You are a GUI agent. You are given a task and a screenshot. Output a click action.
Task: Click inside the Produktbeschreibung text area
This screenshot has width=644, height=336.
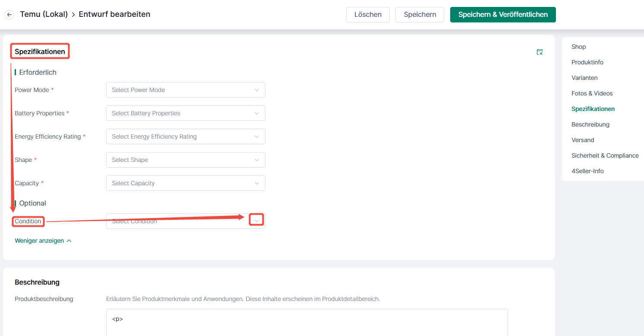(x=307, y=322)
